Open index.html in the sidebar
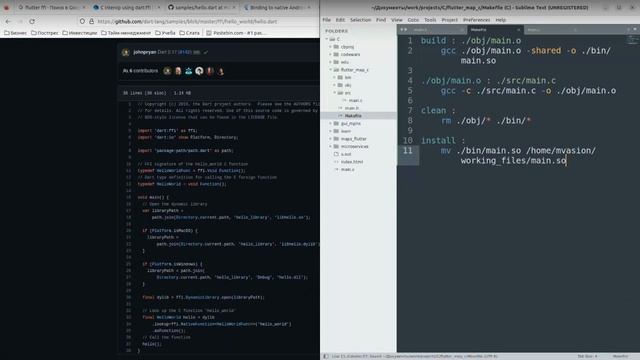The image size is (640, 360). coord(352,162)
